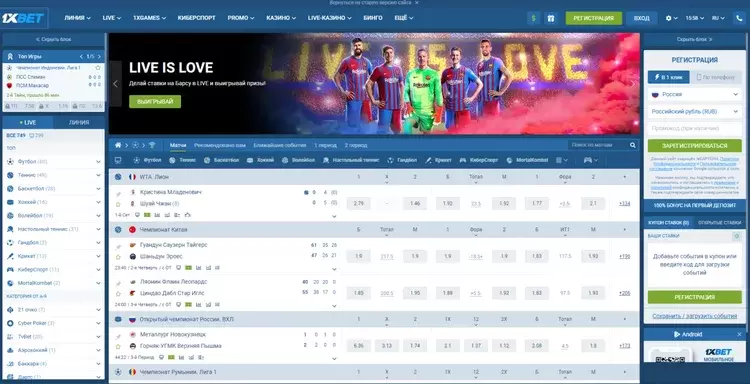Open the Российский рубль currency dropdown
This screenshot has width=750, height=384.
point(695,111)
